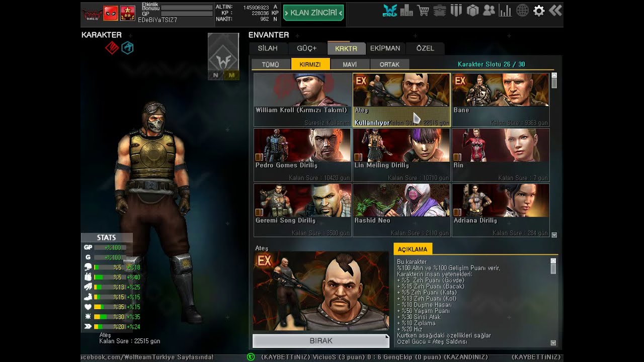644x362 pixels.
Task: Click the Karakter Slotu 26 / 30 text
Action: tap(492, 64)
